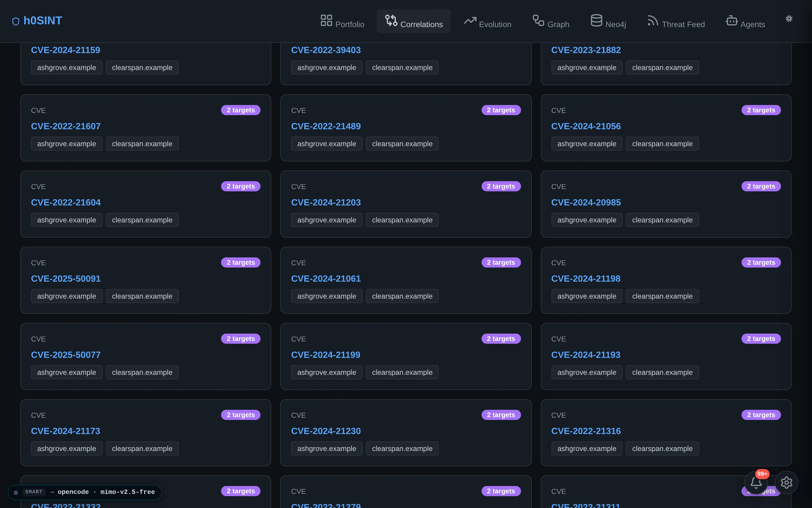812x508 pixels.
Task: Click the h0SINT shield logo icon
Action: pyautogui.click(x=16, y=21)
